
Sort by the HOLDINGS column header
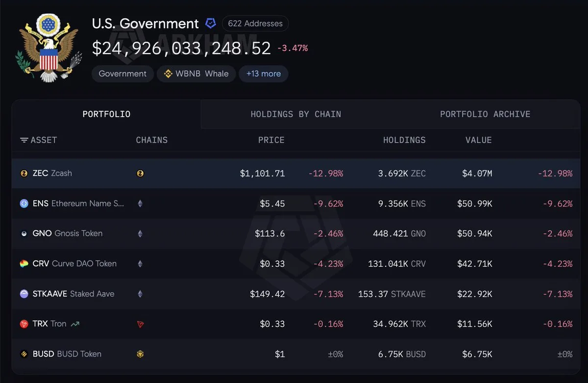point(404,140)
